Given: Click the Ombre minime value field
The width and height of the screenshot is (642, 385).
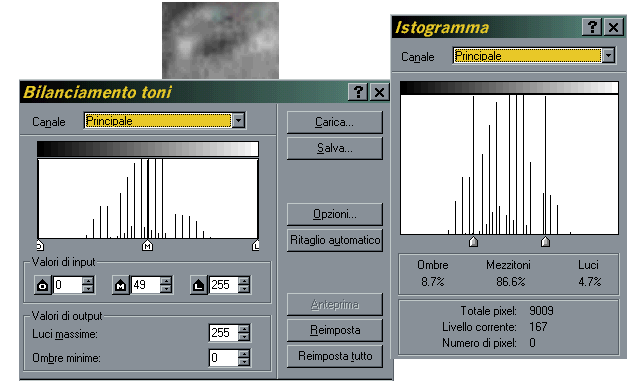Looking at the screenshot, I should (x=223, y=358).
